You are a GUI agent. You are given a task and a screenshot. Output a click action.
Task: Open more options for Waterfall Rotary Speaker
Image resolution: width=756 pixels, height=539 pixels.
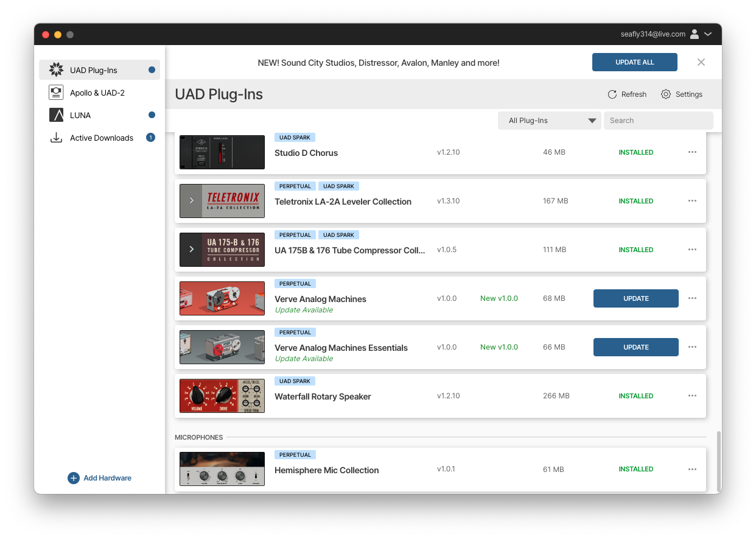(x=692, y=396)
